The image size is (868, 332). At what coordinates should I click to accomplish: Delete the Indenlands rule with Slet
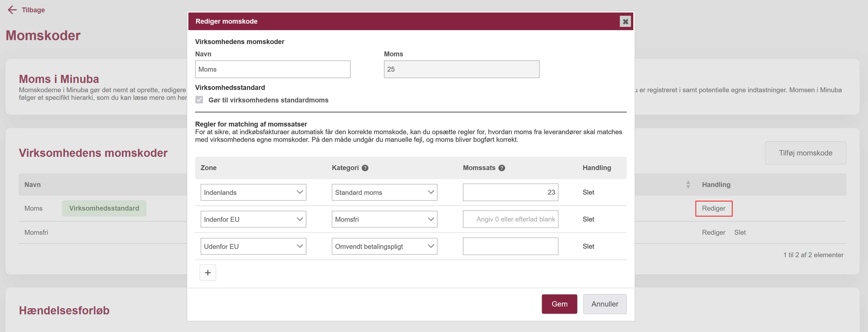tap(588, 192)
